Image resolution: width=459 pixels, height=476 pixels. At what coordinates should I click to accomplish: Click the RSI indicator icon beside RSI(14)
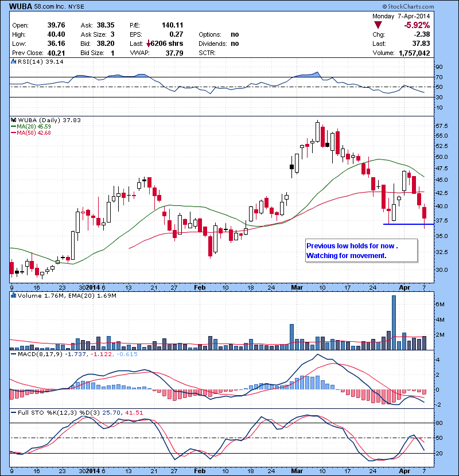tap(13, 61)
